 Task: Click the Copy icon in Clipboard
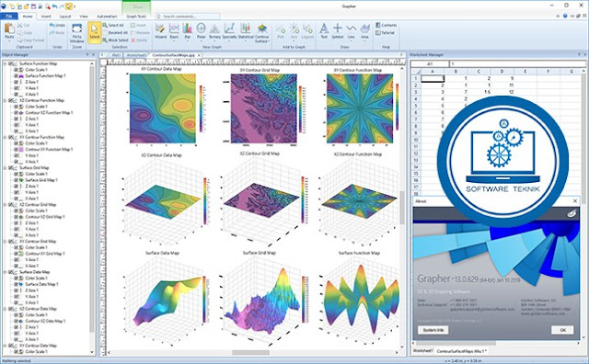(20, 33)
